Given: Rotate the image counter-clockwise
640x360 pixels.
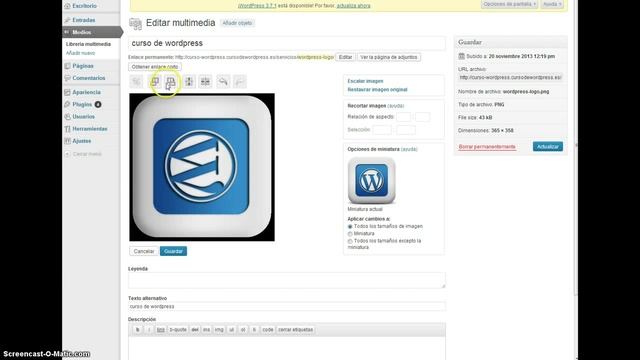Looking at the screenshot, I should (155, 82).
